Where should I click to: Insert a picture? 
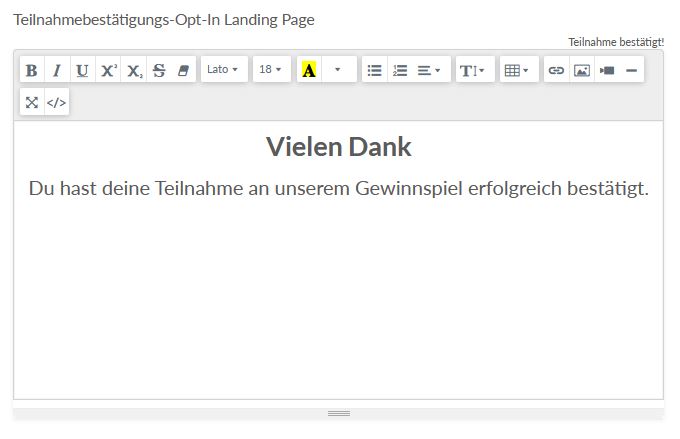pos(582,70)
